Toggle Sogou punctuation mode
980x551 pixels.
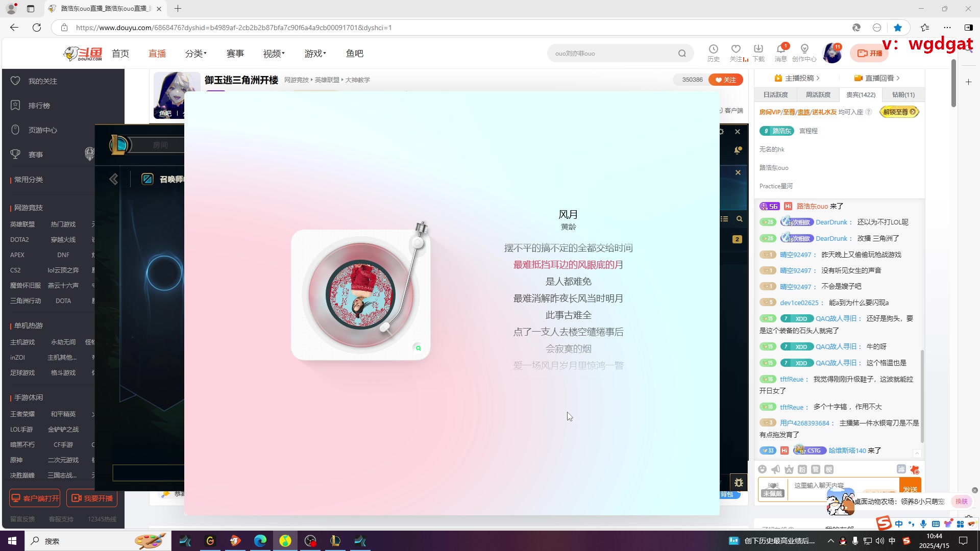(911, 524)
